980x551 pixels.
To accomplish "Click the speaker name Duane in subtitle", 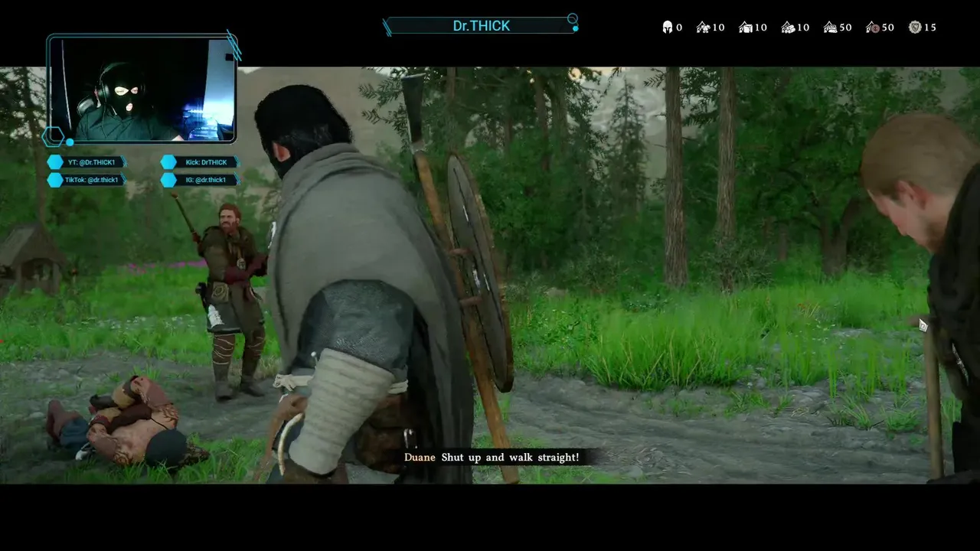I will [420, 458].
